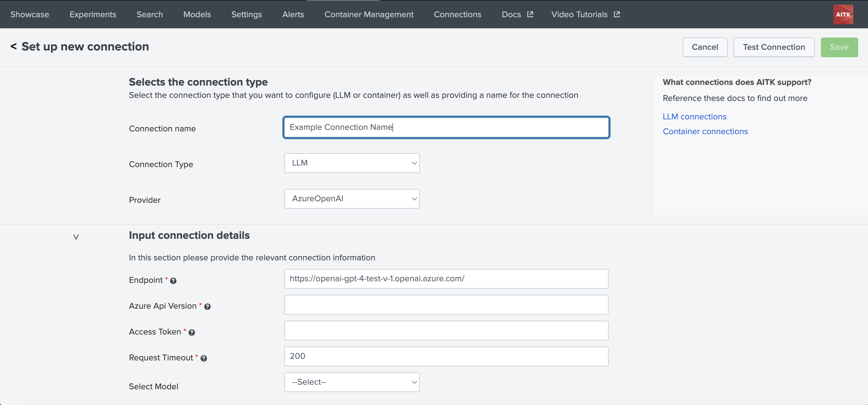This screenshot has height=405, width=868.
Task: Collapse the Input connection details section
Action: tap(76, 237)
